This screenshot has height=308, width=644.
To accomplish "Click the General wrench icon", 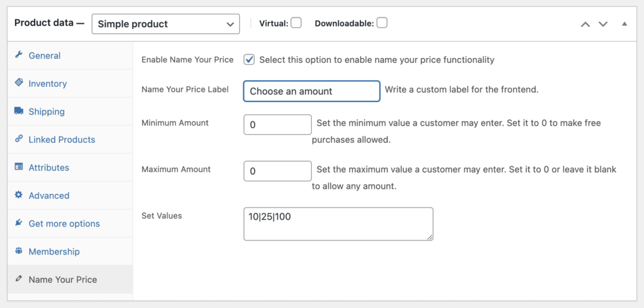I will 18,55.
